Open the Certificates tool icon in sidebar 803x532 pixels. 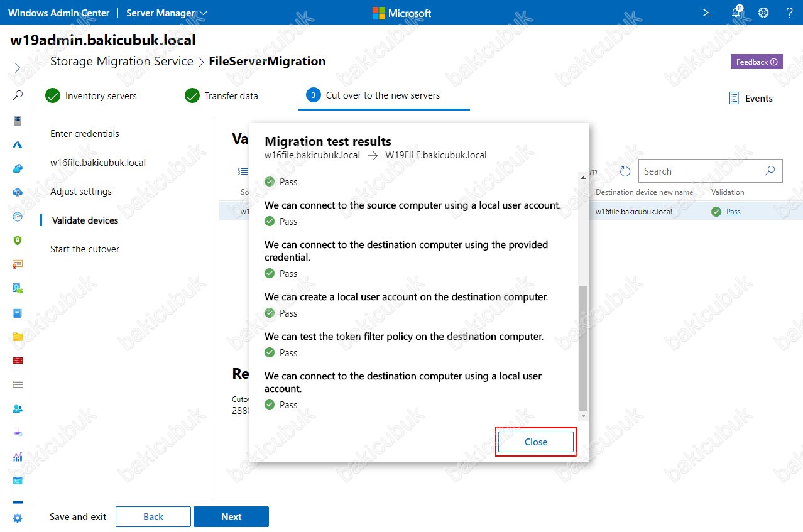coord(18,264)
